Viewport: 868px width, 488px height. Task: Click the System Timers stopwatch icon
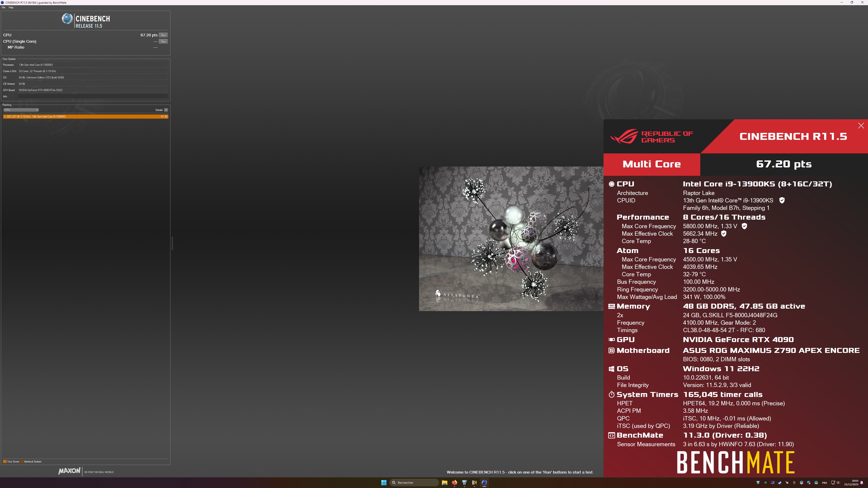[611, 394]
